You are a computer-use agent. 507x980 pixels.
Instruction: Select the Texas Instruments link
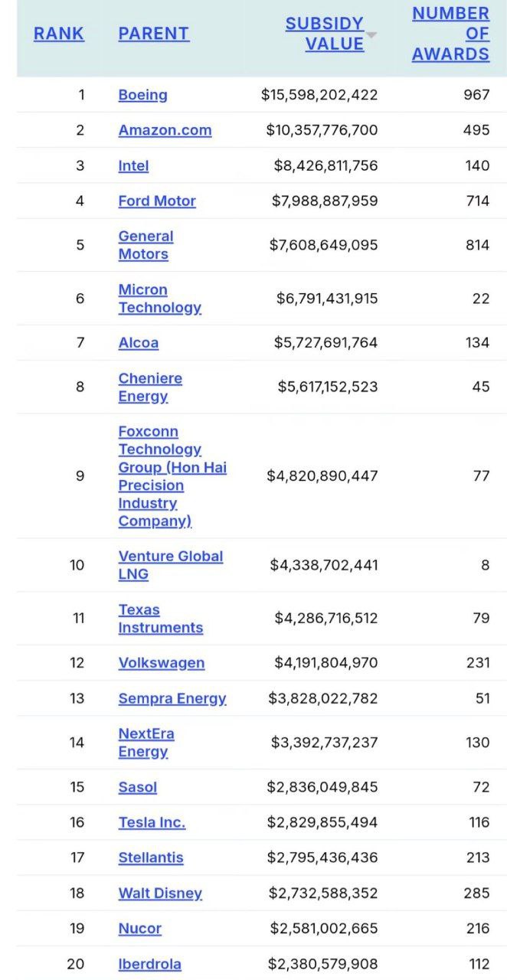(x=160, y=619)
